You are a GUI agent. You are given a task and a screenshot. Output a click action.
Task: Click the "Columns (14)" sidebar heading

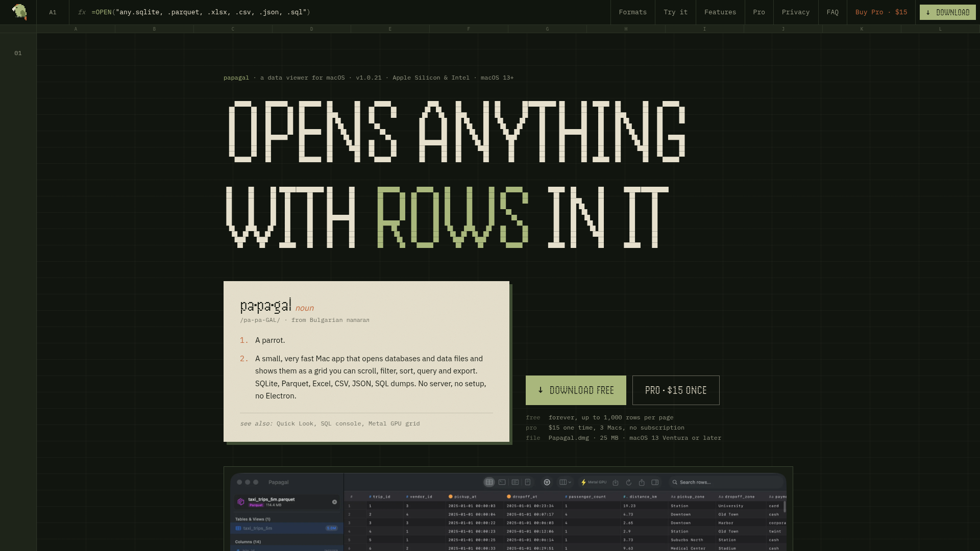coord(248,542)
